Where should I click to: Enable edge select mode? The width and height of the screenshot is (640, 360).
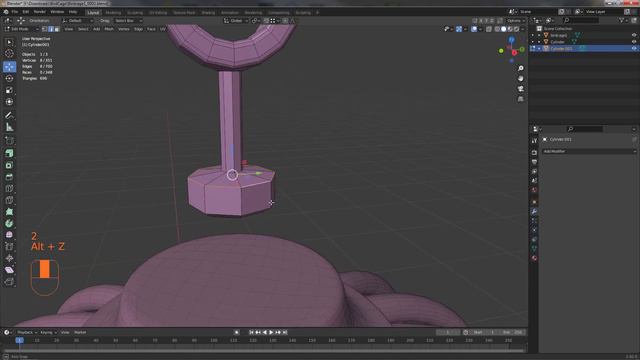coord(51,29)
